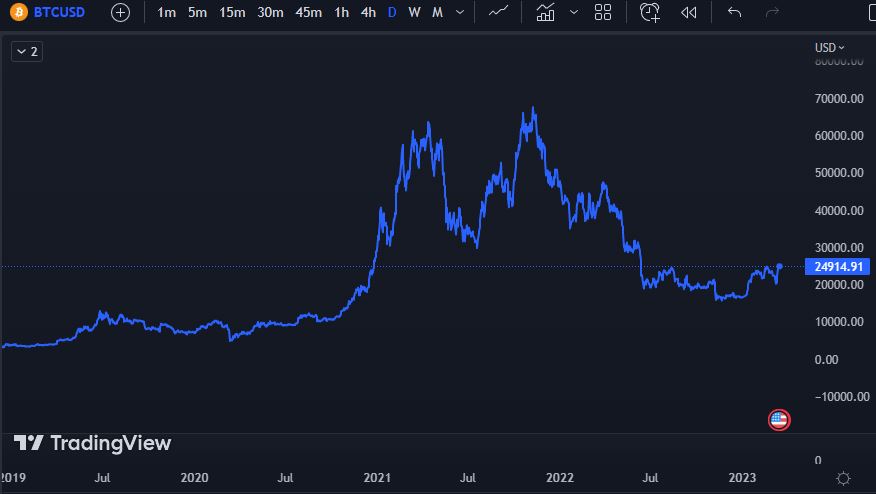Open the indicator templates grid icon
The image size is (876, 494).
click(603, 12)
